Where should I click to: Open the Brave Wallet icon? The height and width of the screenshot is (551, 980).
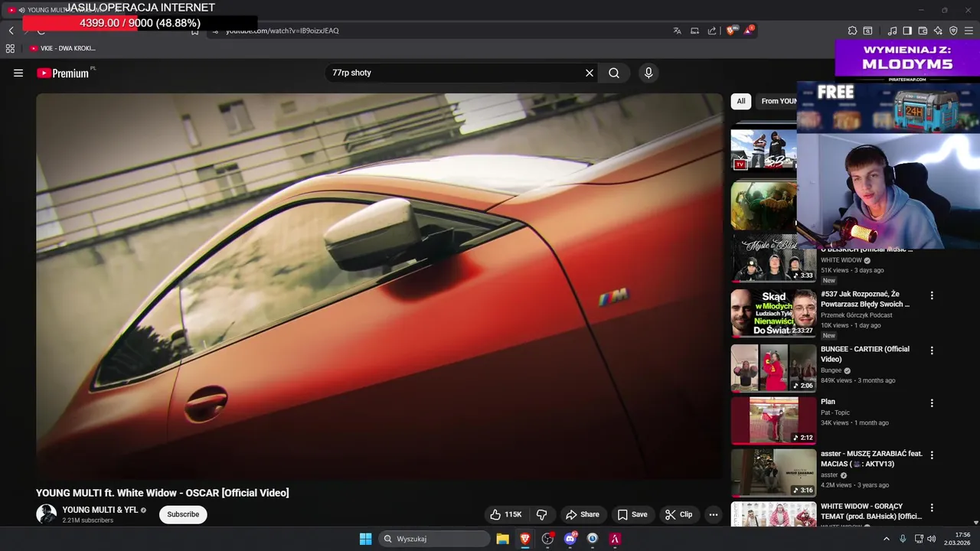(923, 31)
